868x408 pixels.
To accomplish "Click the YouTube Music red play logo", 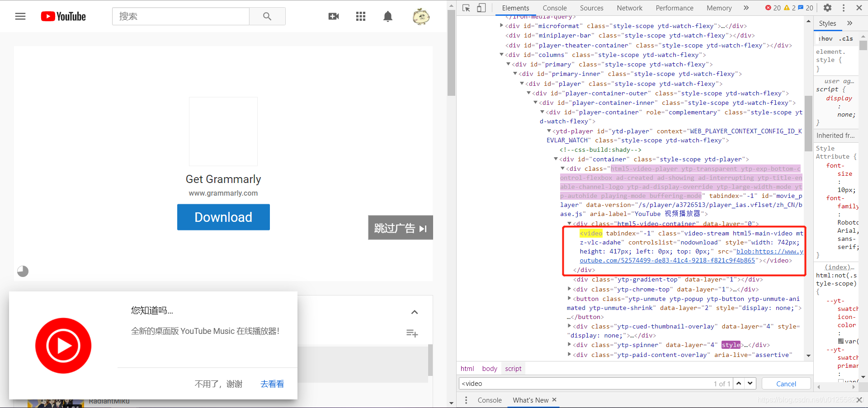I will pos(63,346).
